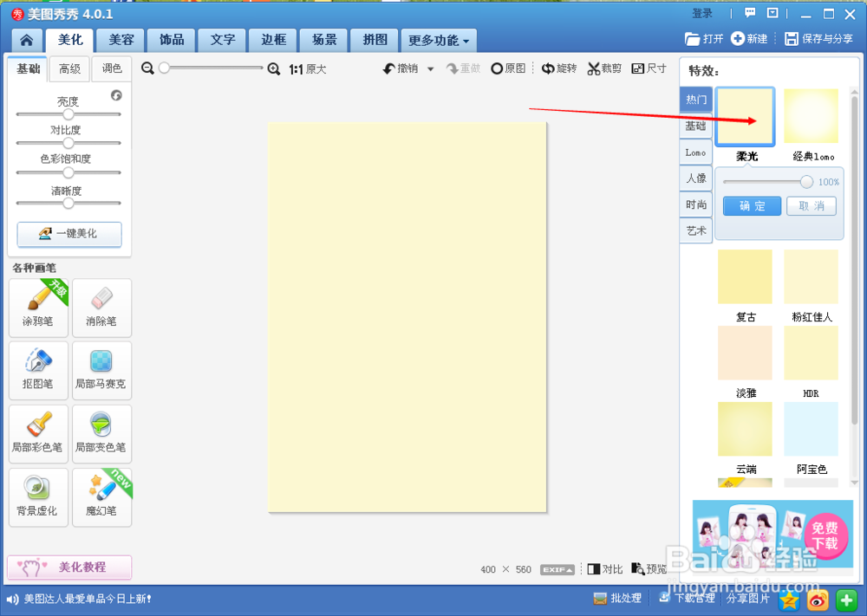Apply the 复古 effect thumbnail
The width and height of the screenshot is (867, 616).
coord(745,276)
